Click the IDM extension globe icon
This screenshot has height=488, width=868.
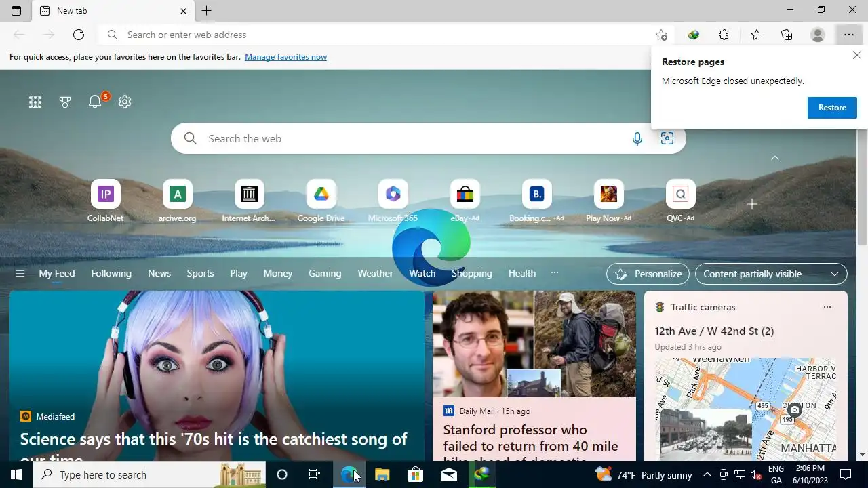pos(693,35)
